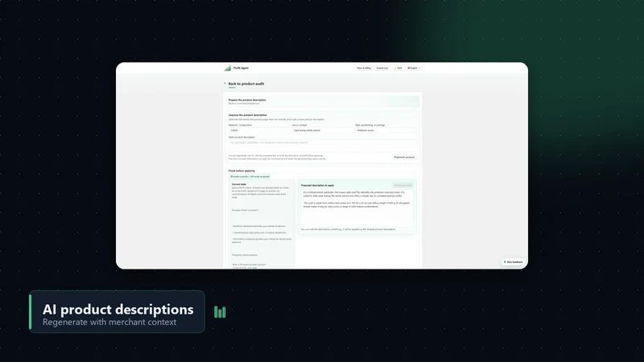Image resolution: width=644 pixels, height=362 pixels.
Task: Toggle the Dark theme button
Action: 398,68
